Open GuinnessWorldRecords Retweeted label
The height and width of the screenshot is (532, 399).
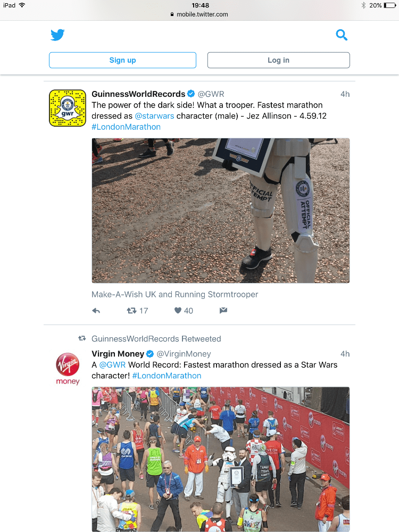[156, 338]
